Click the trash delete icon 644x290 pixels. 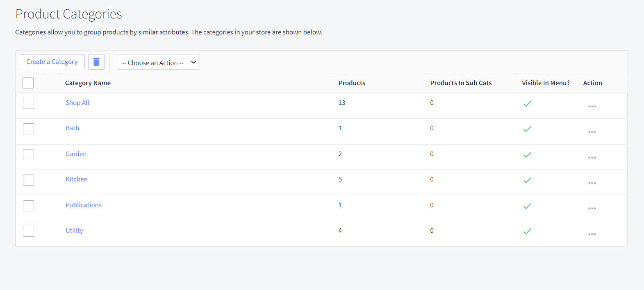tap(96, 62)
